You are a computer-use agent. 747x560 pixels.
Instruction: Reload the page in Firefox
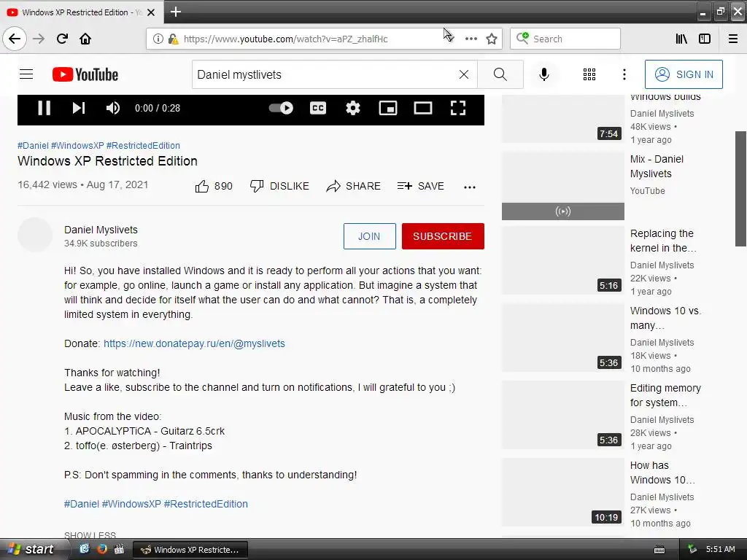[x=62, y=39]
